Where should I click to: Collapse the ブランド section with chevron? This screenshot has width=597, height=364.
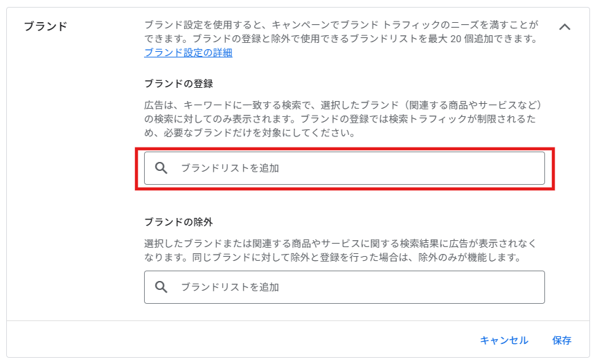pos(564,27)
